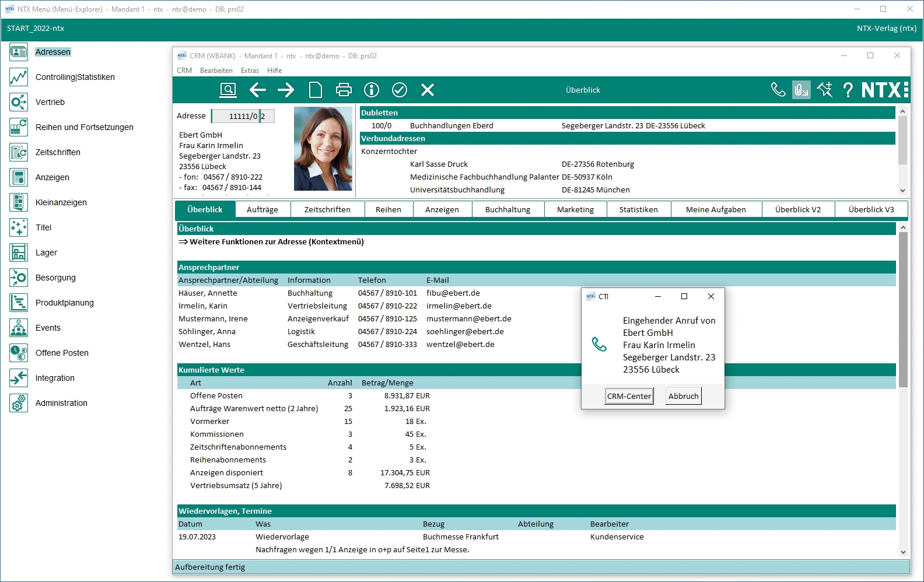Click the question mark help icon
Image resolution: width=924 pixels, height=582 pixels.
click(848, 90)
